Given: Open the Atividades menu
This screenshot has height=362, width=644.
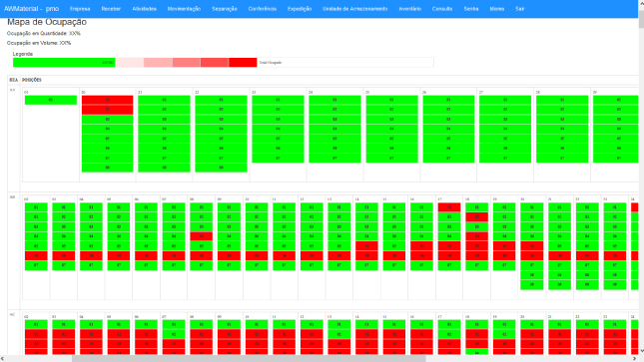Looking at the screenshot, I should 144,9.
